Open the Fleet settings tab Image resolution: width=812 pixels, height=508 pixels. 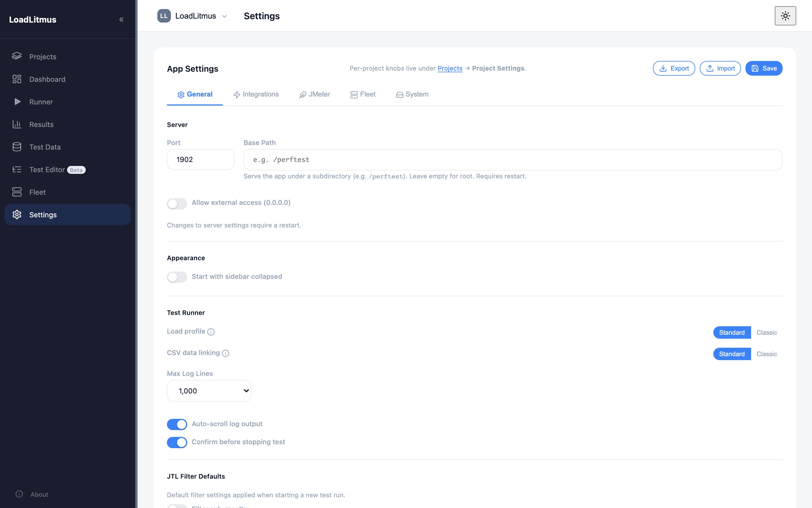click(x=363, y=95)
